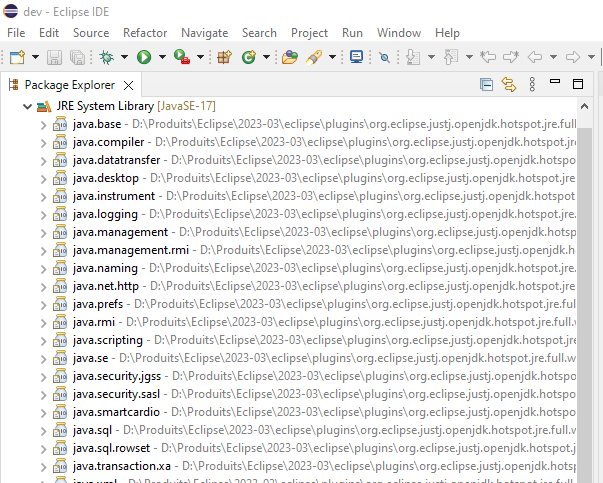Click the vertical scrollbar thumb in Package Explorer

pos(585,305)
